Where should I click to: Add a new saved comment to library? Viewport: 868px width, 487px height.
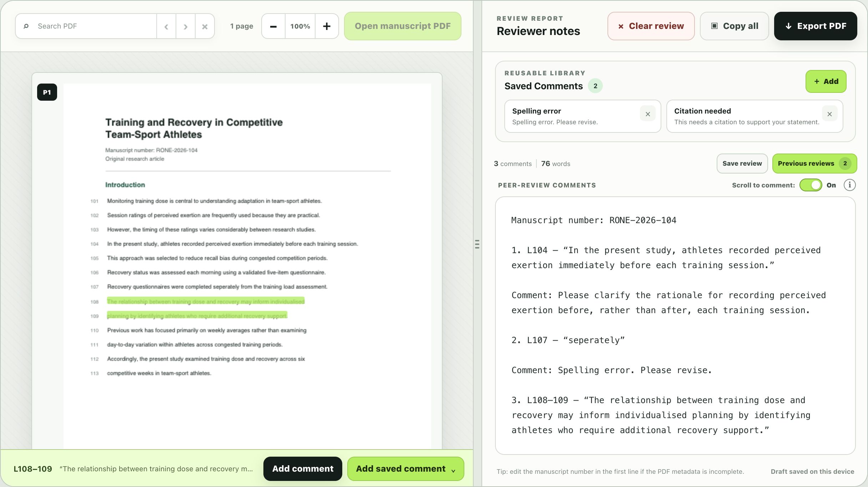(x=826, y=81)
